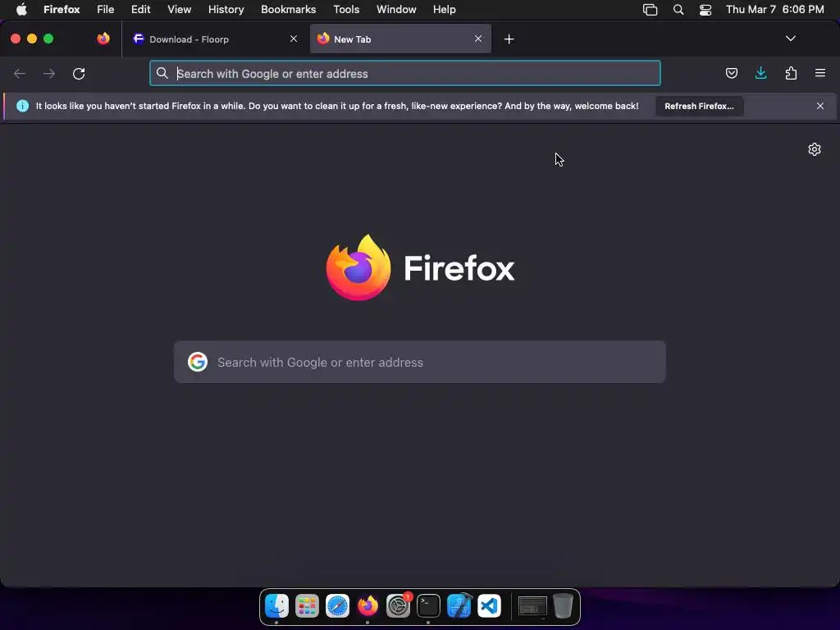Switch to the Download - Floorp tab
Screen dimensions: 840x630
(214, 39)
